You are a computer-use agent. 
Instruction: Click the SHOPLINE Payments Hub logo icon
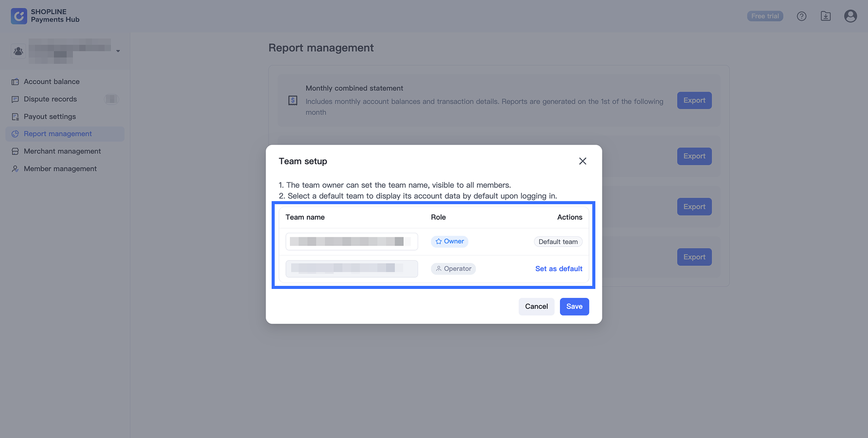tap(19, 16)
